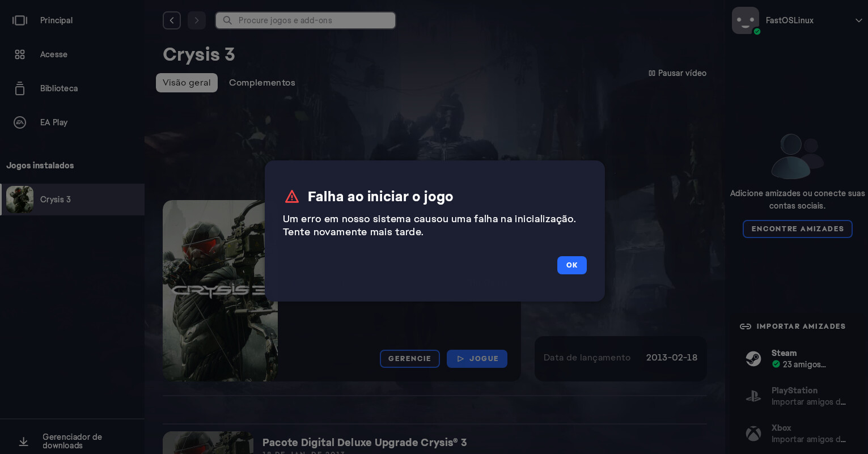Open the Acesse grid icon

[x=20, y=54]
